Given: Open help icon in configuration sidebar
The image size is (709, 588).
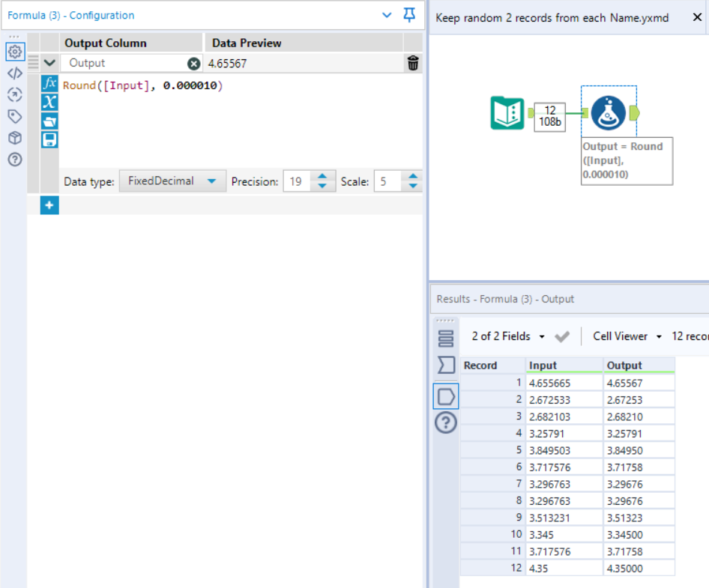Looking at the screenshot, I should (14, 160).
